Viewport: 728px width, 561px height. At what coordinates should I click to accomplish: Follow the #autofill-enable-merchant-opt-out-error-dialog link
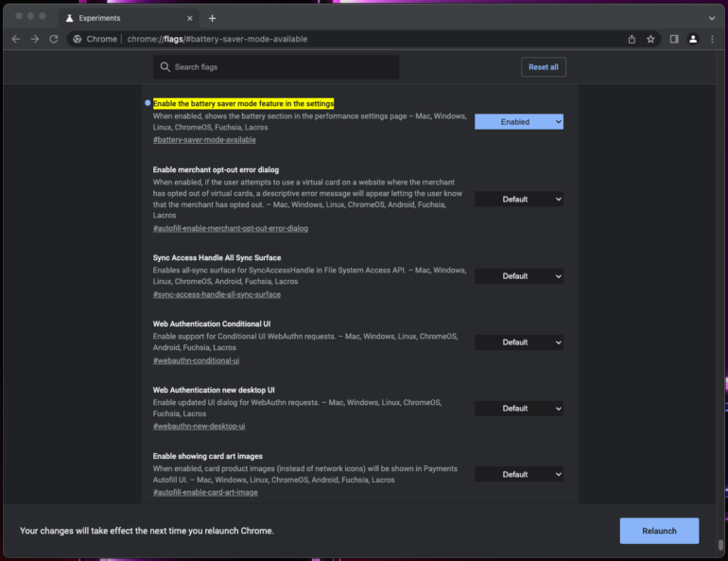coord(231,228)
